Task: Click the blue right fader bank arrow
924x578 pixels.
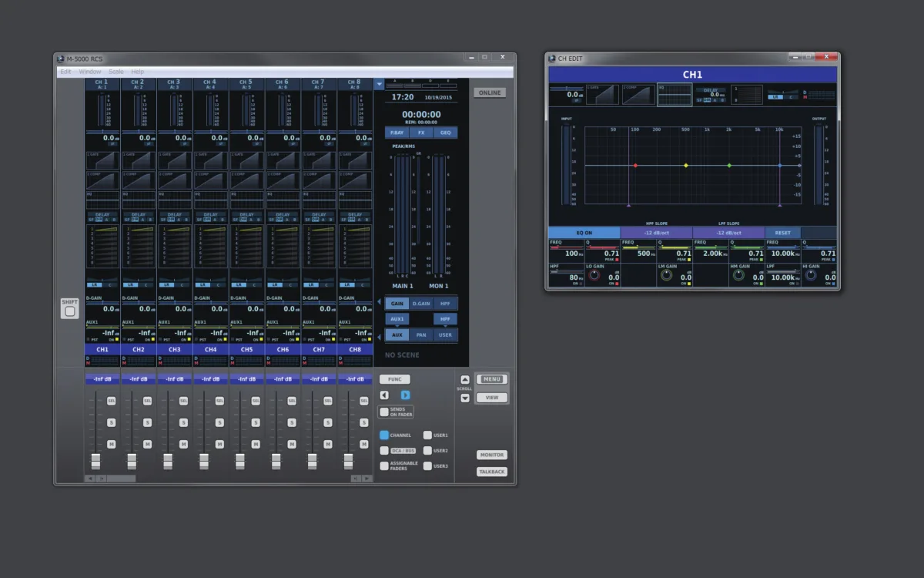Action: (x=406, y=395)
